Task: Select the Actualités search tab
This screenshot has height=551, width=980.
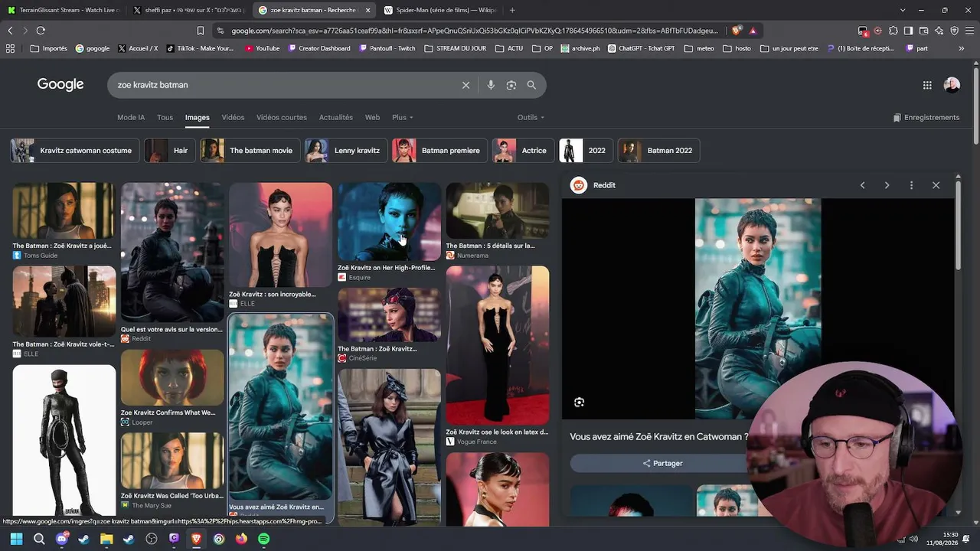Action: [x=336, y=118]
